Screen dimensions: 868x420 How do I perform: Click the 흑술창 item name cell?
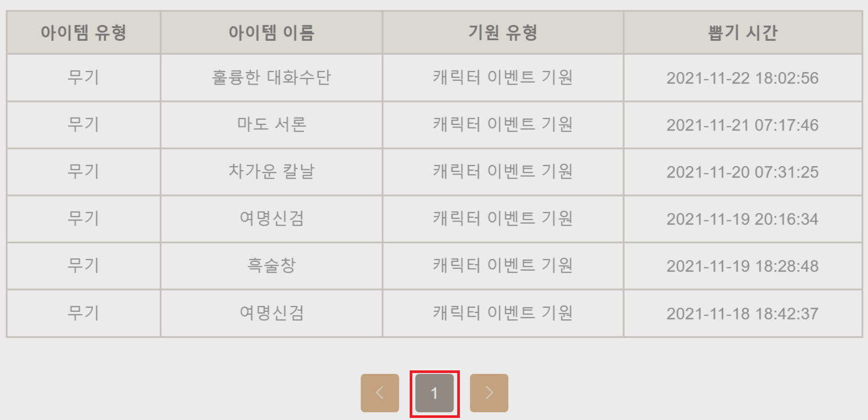[271, 265]
